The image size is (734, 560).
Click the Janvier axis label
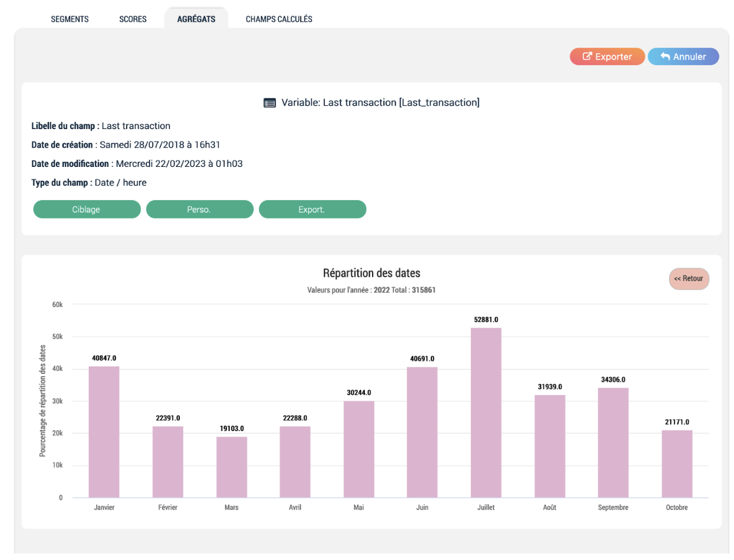coord(104,507)
